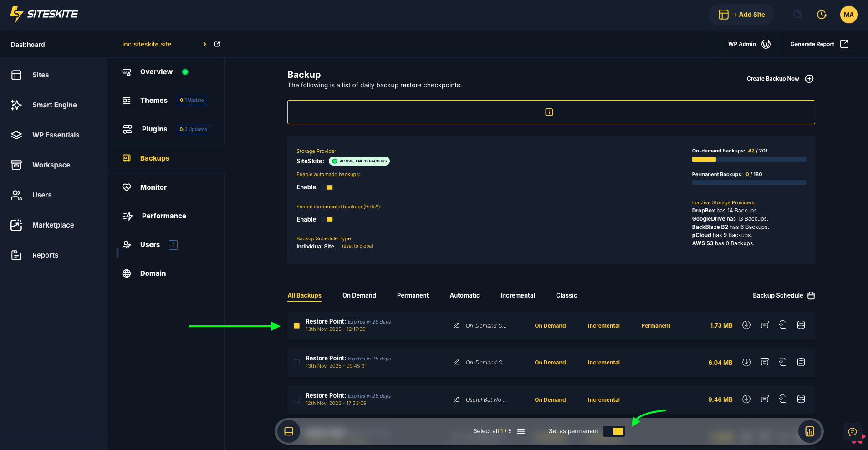
Task: Open the WP Admin WordPress icon
Action: click(766, 44)
